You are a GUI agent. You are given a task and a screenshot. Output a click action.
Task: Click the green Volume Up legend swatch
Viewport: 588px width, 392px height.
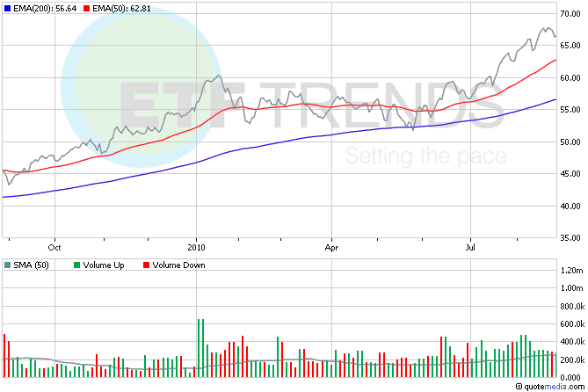pos(76,265)
